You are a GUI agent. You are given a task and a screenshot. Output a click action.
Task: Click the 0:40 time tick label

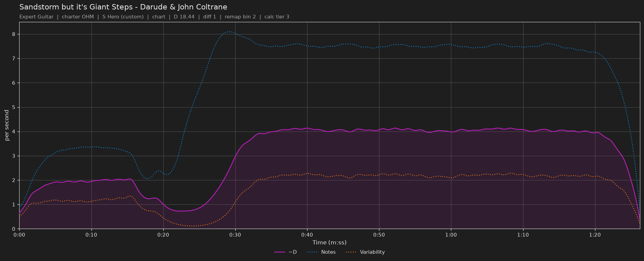(307, 235)
